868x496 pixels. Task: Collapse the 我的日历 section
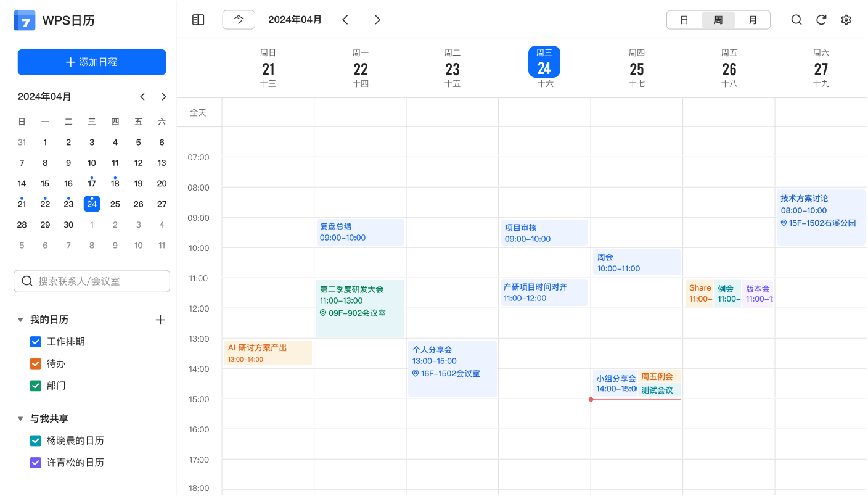tap(20, 320)
